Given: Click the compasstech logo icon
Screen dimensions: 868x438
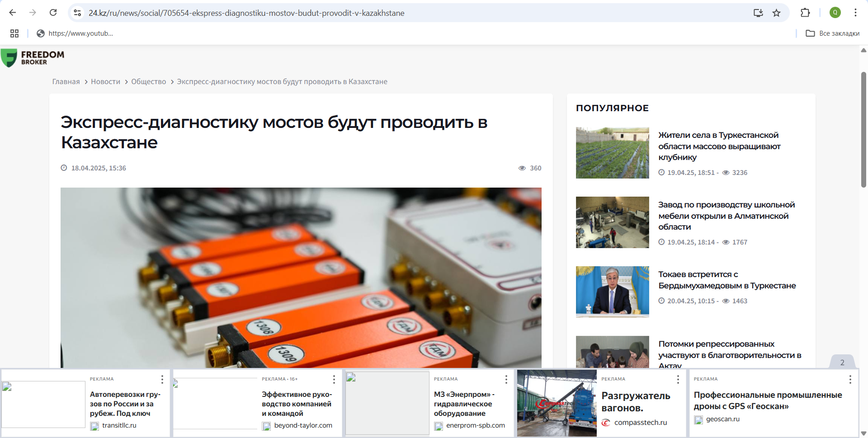Looking at the screenshot, I should (606, 423).
